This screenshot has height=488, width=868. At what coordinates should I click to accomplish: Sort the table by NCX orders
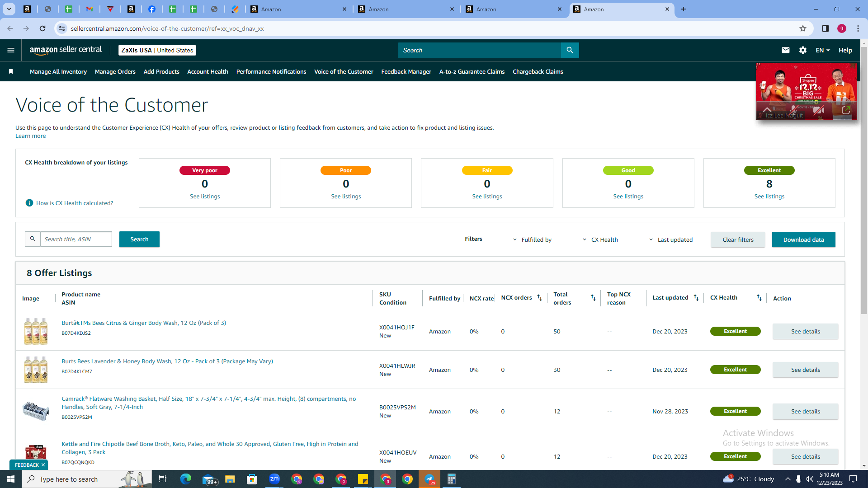539,298
